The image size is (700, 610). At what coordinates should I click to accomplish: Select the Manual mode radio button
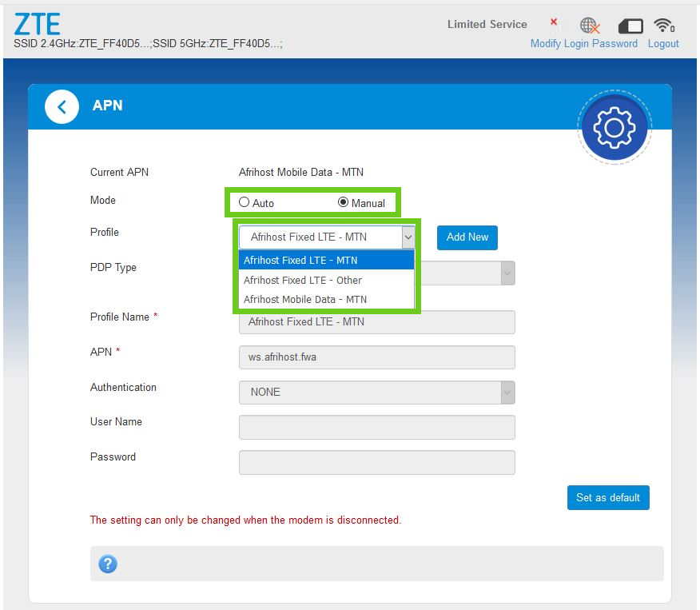[343, 202]
